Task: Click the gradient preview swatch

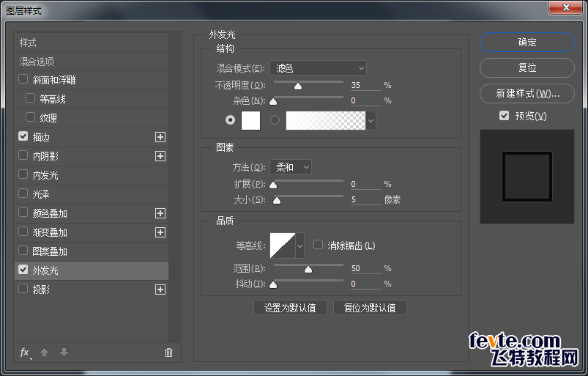Action: (326, 120)
